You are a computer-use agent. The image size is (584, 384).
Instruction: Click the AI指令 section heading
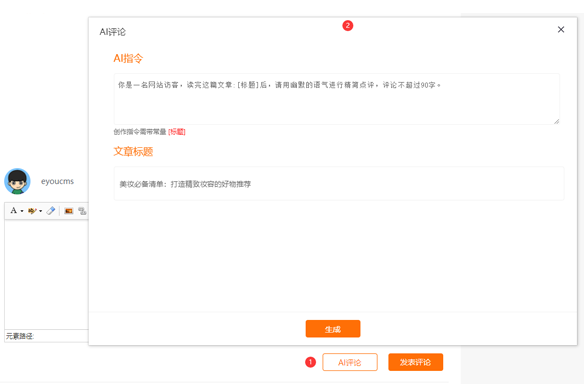[x=128, y=58]
